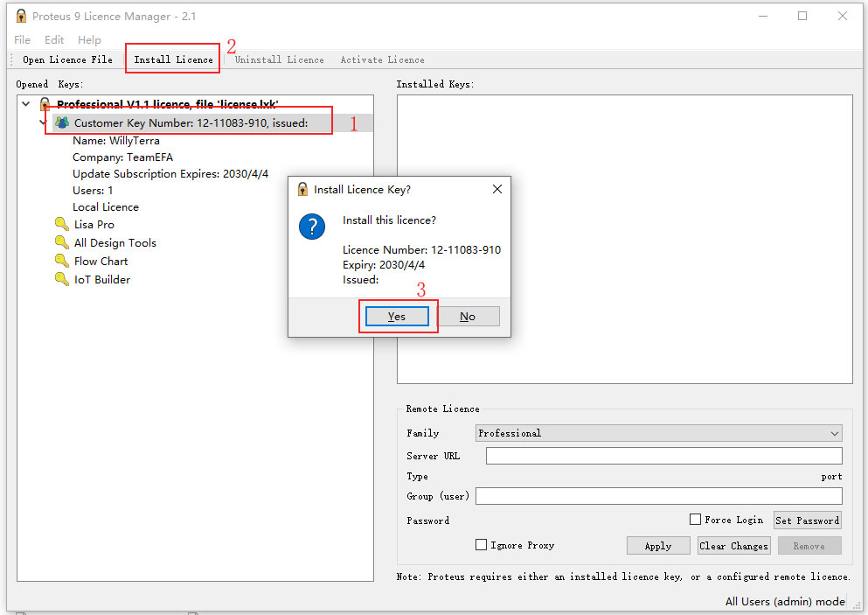Focus the Group (user) input field
The height and width of the screenshot is (615, 868).
pyautogui.click(x=659, y=496)
